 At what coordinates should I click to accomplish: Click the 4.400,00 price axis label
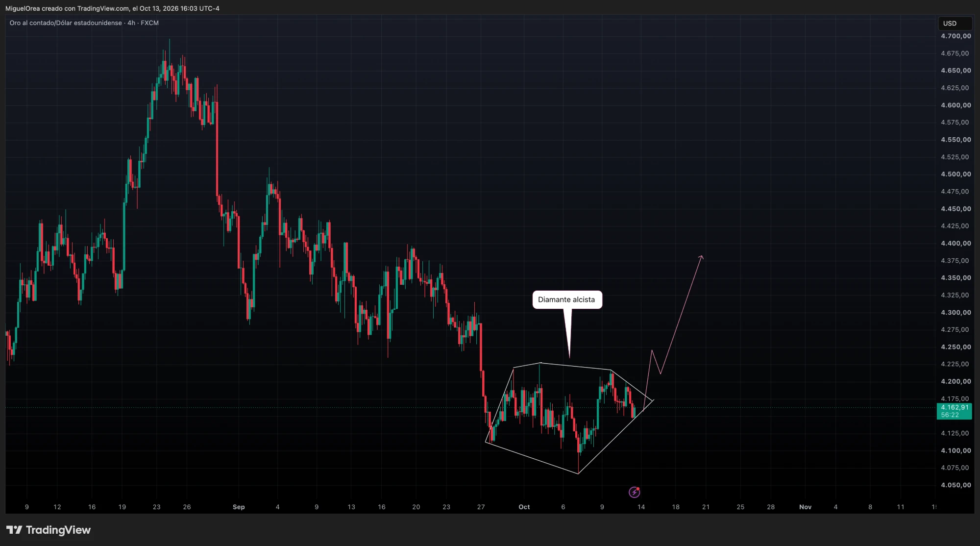click(x=955, y=243)
